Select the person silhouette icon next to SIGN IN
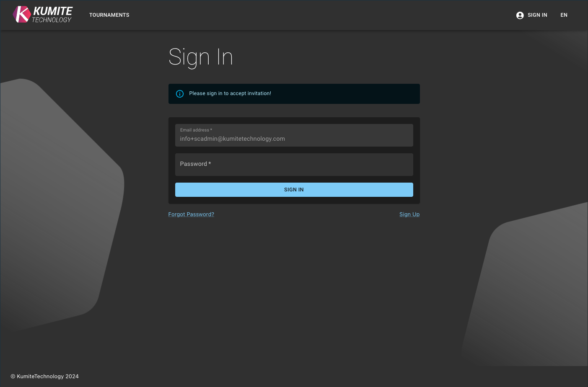 [x=520, y=15]
